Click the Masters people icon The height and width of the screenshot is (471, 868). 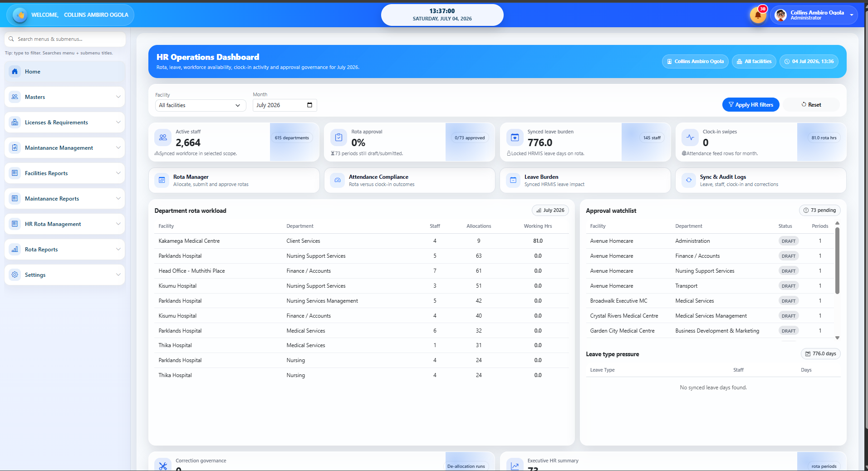[15, 97]
